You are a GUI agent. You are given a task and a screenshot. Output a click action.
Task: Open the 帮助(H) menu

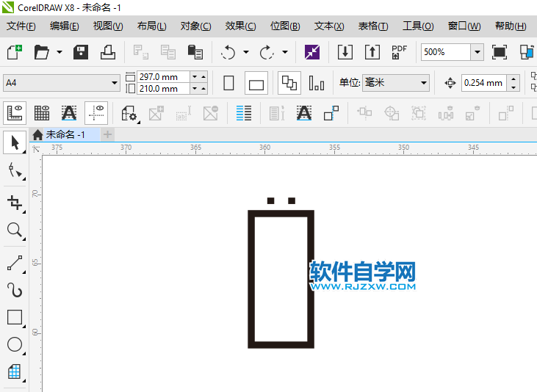pyautogui.click(x=511, y=26)
